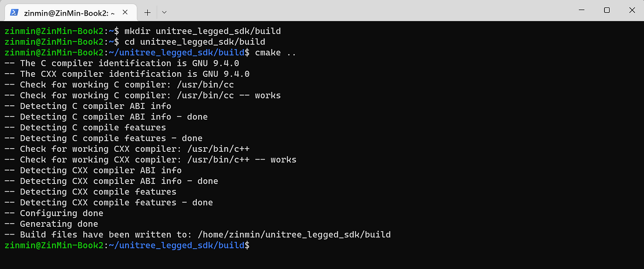644x269 pixels.
Task: Maximize the terminal window
Action: click(x=607, y=10)
